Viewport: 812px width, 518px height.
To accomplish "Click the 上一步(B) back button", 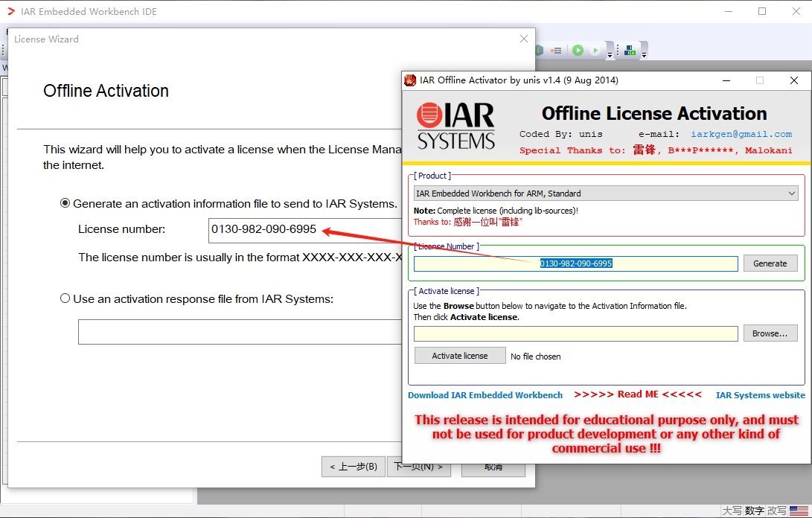I will (x=354, y=467).
